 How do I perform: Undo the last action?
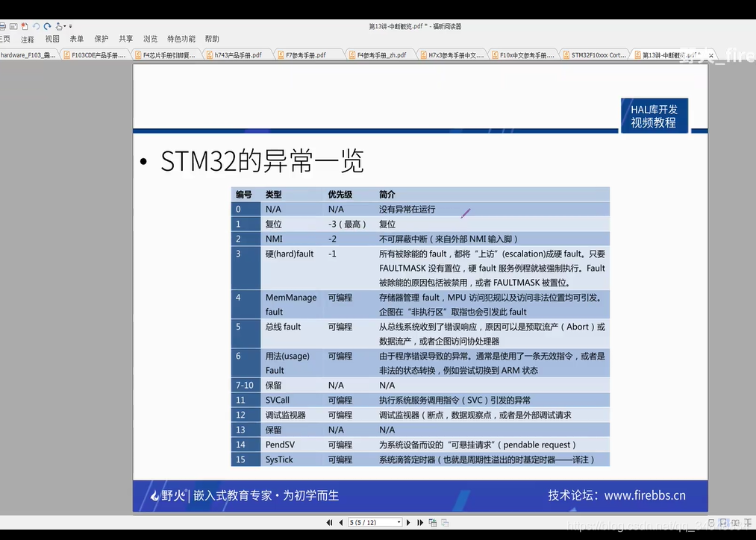(36, 26)
